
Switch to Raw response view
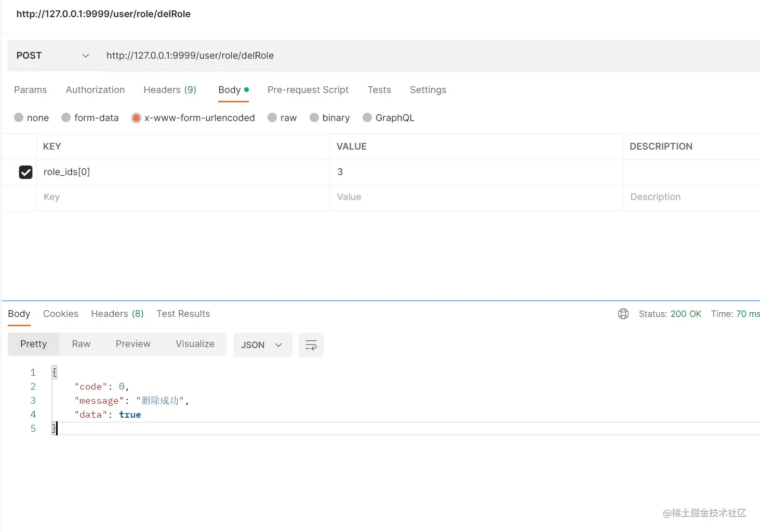(x=81, y=344)
